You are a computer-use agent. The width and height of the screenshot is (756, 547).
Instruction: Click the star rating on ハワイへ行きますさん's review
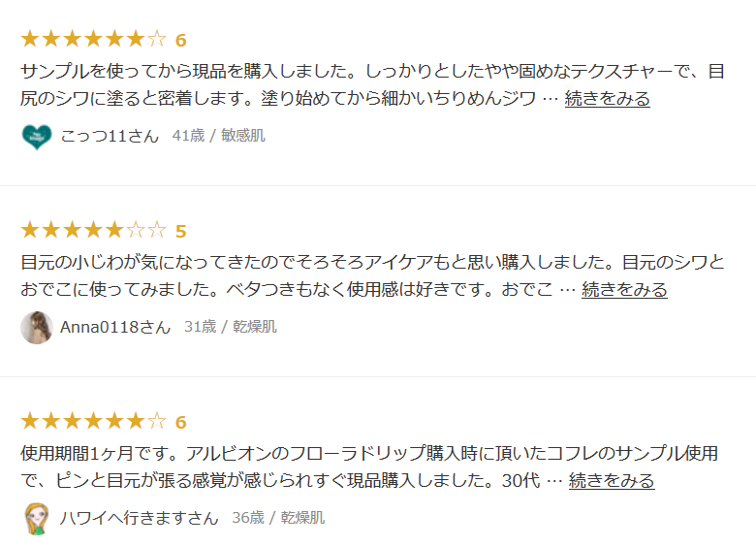click(93, 422)
